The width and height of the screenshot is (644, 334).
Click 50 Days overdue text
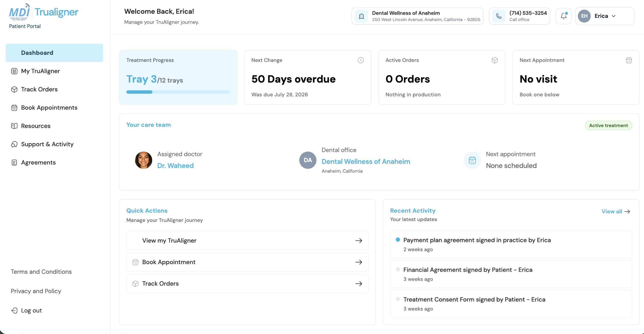pyautogui.click(x=294, y=79)
